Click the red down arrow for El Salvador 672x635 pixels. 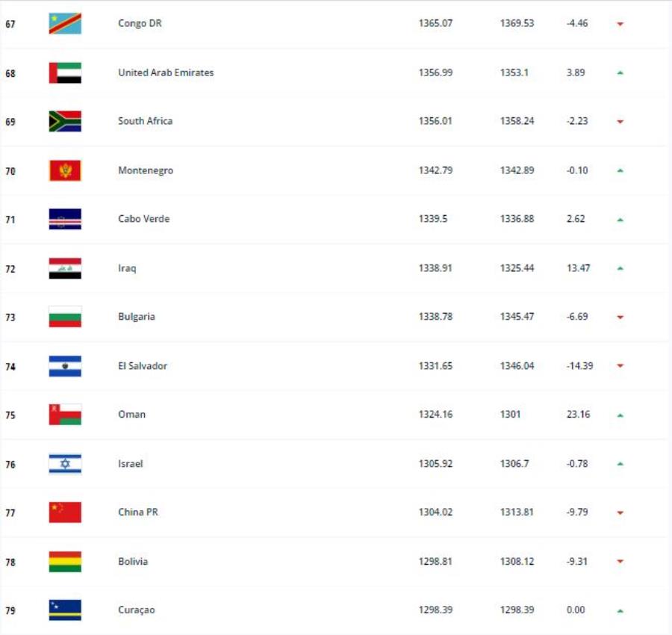tap(620, 366)
